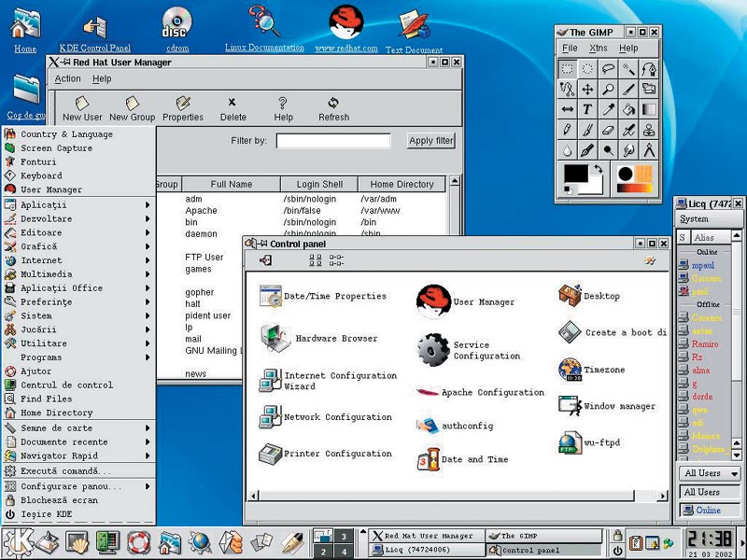The image size is (747, 560).
Task: Open the Xtns menu in GIMP
Action: [598, 49]
